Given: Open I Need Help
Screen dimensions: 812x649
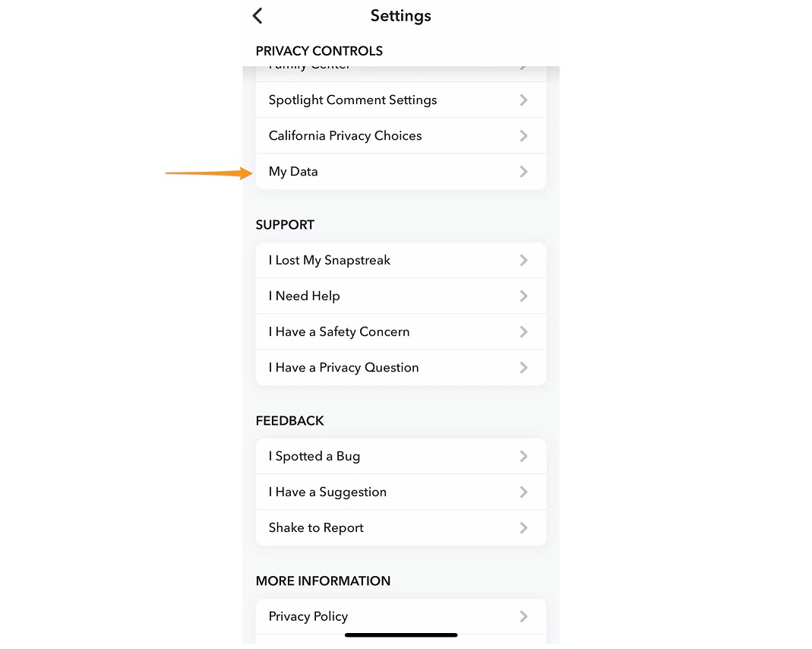Looking at the screenshot, I should [304, 296].
